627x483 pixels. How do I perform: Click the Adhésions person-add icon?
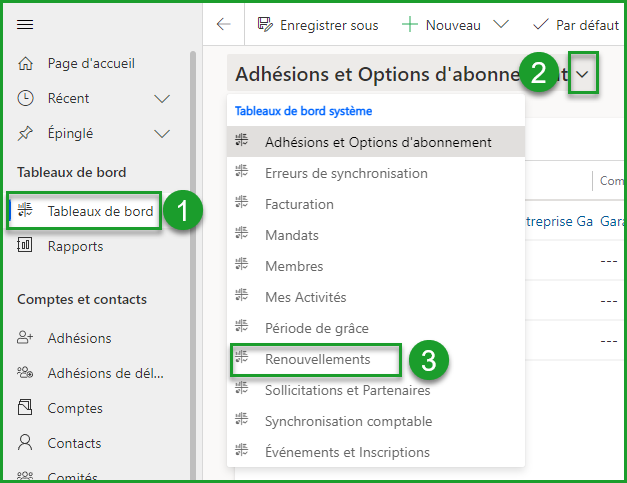(x=26, y=338)
